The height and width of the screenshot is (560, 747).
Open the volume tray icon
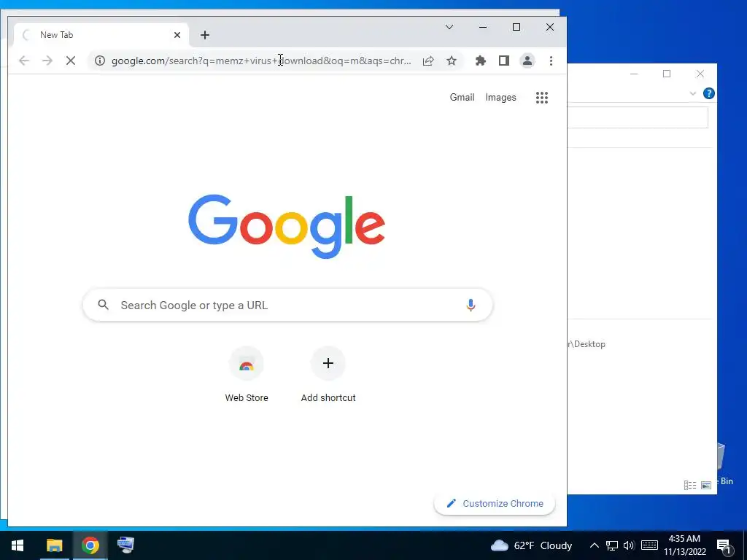629,545
